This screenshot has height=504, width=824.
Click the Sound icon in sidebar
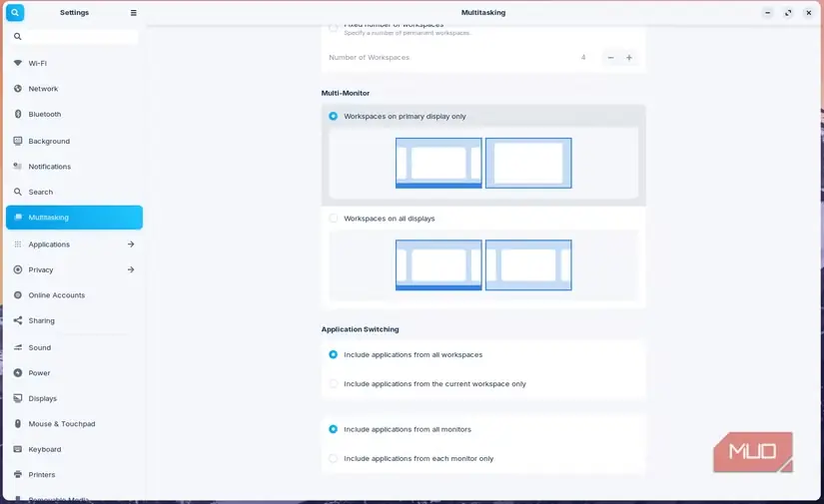(x=18, y=347)
